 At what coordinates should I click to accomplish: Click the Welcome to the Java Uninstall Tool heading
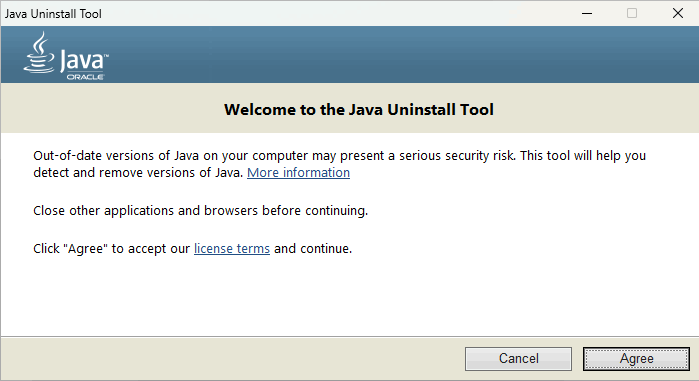click(358, 110)
